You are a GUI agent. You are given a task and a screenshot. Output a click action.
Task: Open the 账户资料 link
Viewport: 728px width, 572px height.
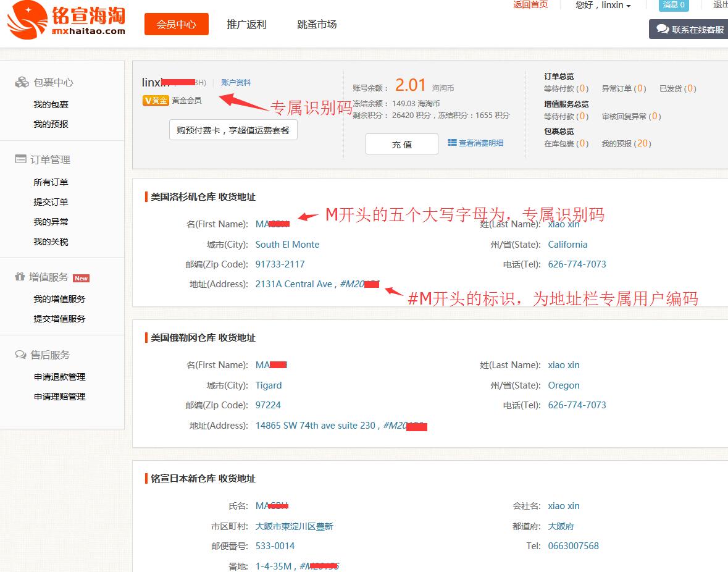click(x=236, y=83)
